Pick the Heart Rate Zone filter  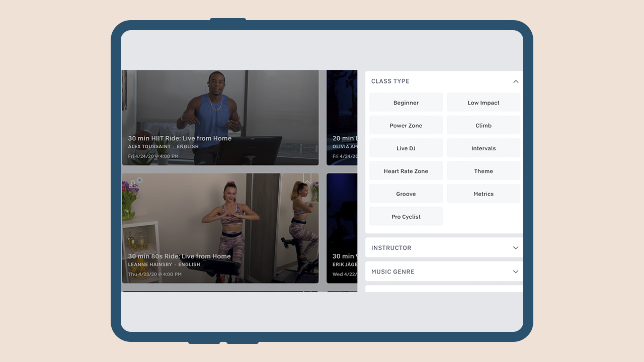tap(406, 171)
